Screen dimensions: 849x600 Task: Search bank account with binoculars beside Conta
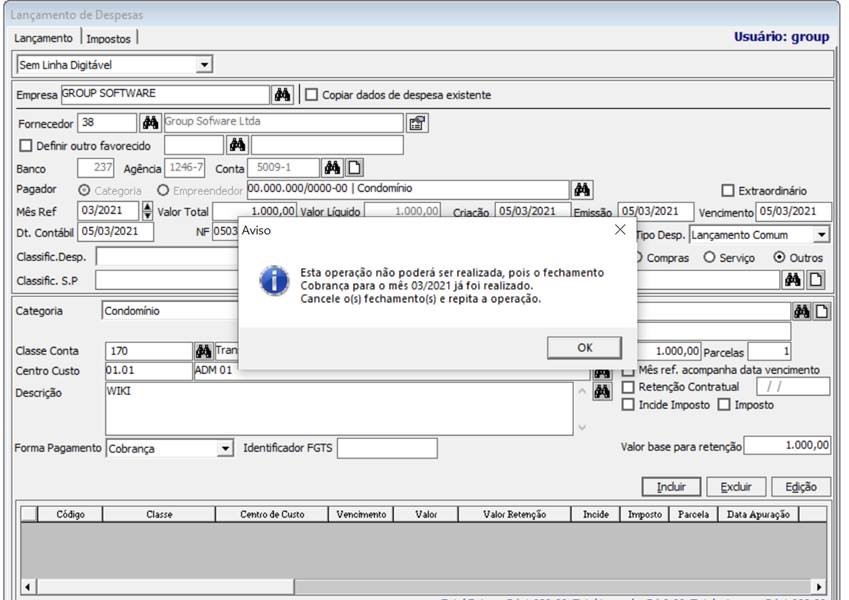click(332, 167)
